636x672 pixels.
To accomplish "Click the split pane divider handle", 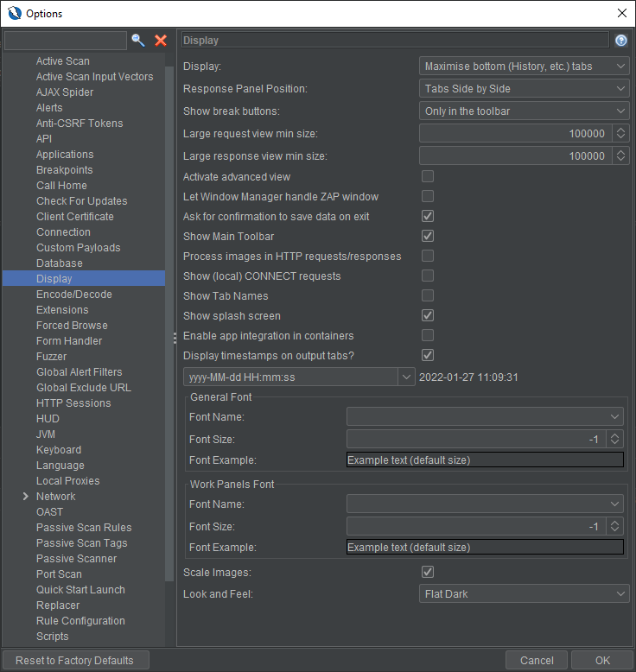I will [x=175, y=338].
